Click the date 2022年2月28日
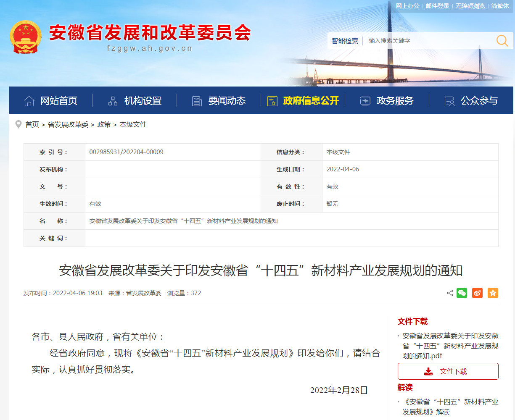Viewport: 515px width, 420px height. pos(339,390)
